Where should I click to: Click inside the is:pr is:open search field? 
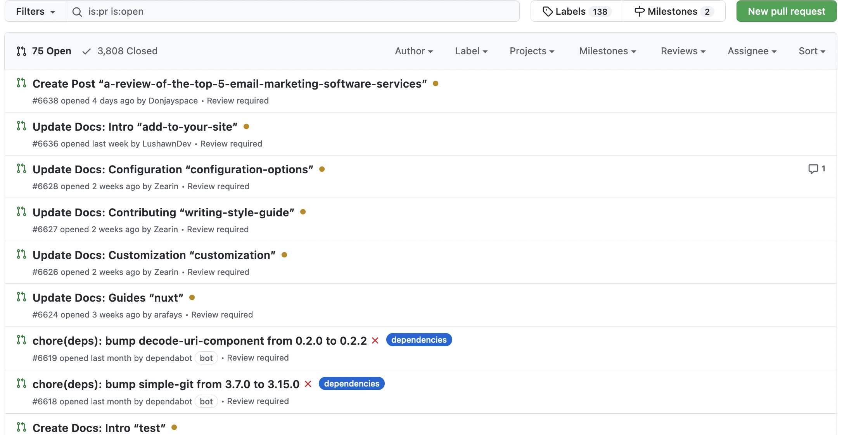tap(271, 11)
